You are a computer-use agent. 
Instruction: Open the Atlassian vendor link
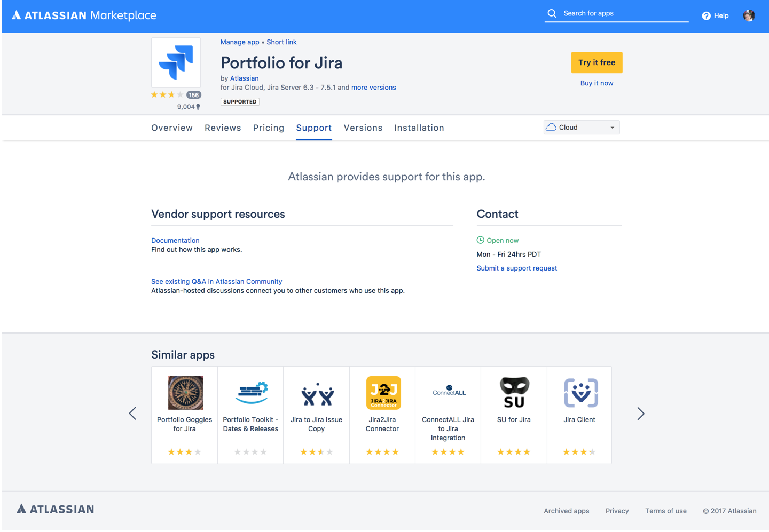[x=245, y=78]
